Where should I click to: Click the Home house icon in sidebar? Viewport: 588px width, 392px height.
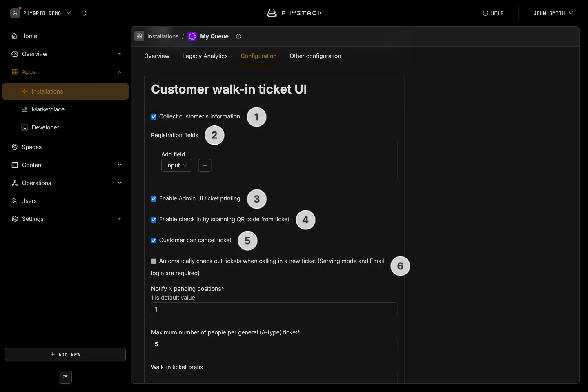[x=14, y=36]
